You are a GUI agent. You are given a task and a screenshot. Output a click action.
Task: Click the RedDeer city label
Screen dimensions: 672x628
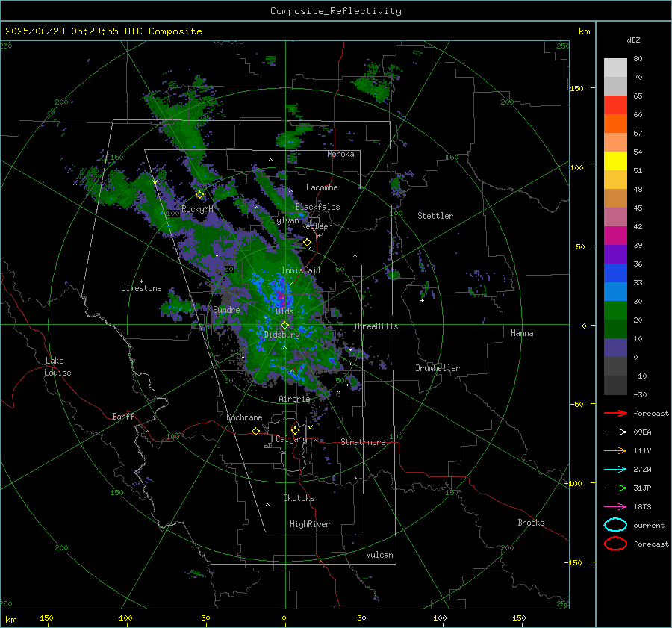coord(317,226)
